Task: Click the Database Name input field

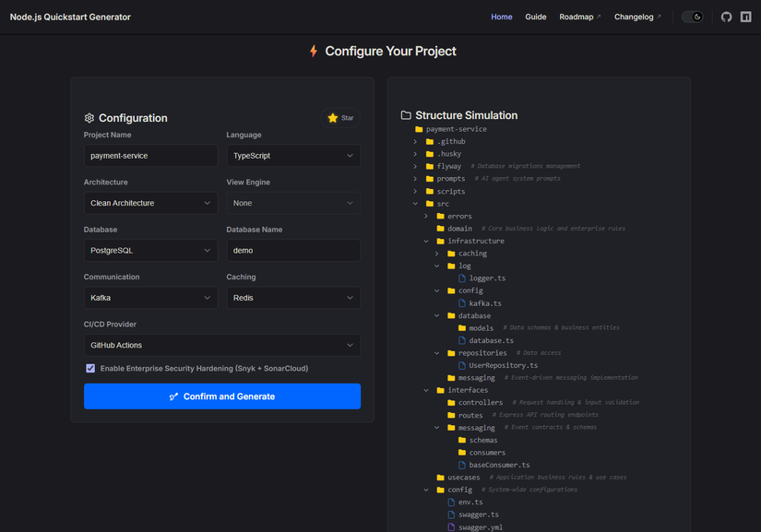Action: coord(293,250)
